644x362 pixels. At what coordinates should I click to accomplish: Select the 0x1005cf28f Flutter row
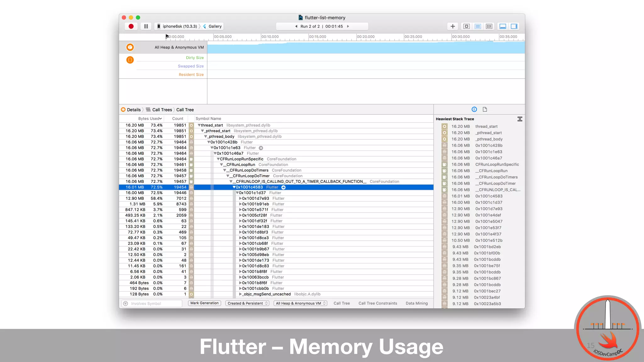[276, 215]
